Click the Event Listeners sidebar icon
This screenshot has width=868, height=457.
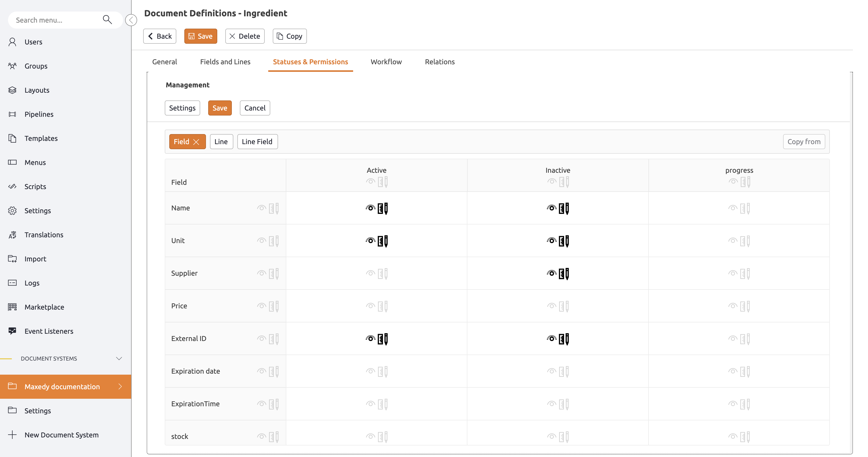point(13,331)
